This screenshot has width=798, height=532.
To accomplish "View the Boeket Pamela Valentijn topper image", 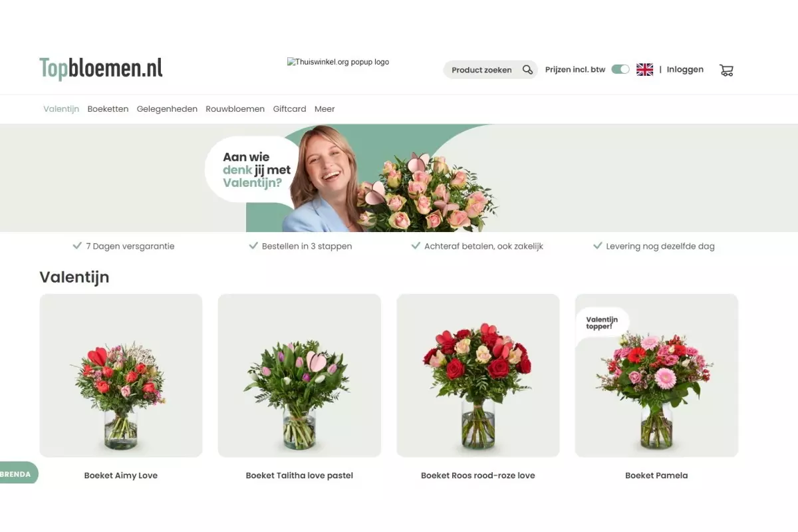I will [656, 376].
